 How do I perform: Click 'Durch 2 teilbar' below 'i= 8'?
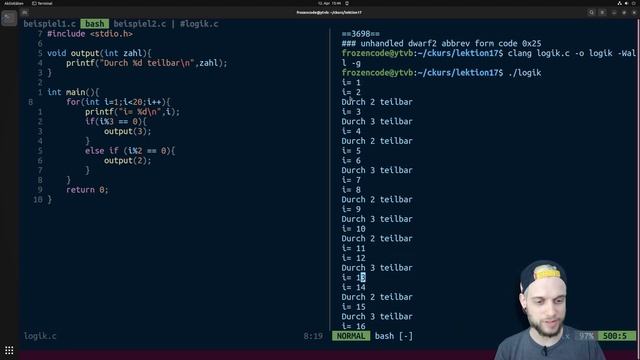[x=377, y=200]
